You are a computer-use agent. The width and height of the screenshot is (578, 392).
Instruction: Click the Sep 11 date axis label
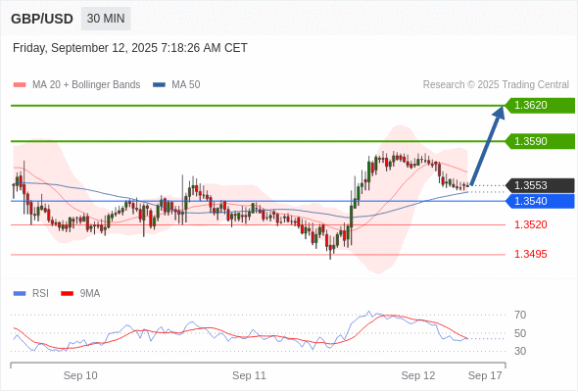tap(249, 375)
